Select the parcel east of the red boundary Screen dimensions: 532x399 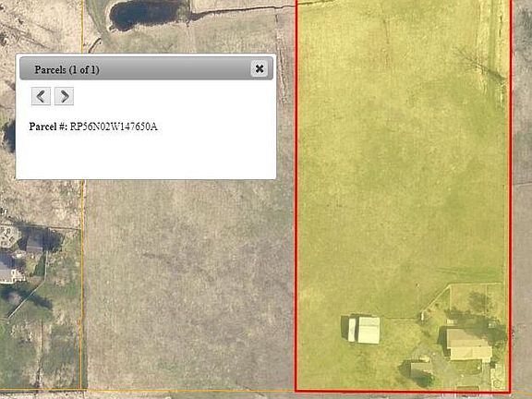point(522,203)
